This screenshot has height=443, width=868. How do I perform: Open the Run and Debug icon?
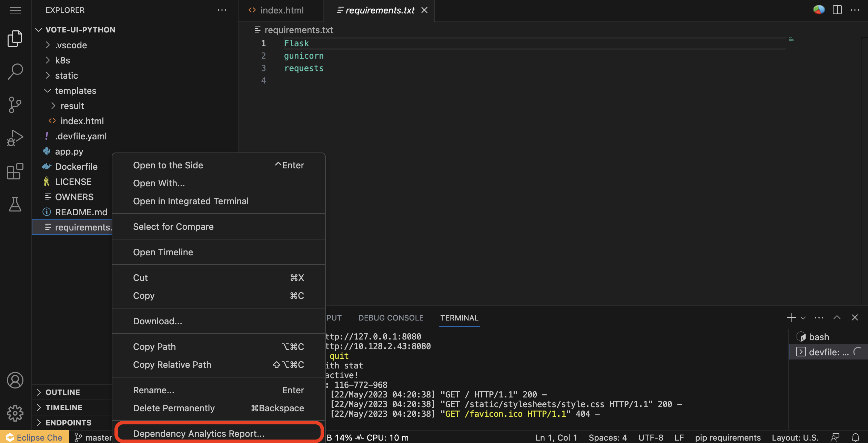coord(15,137)
